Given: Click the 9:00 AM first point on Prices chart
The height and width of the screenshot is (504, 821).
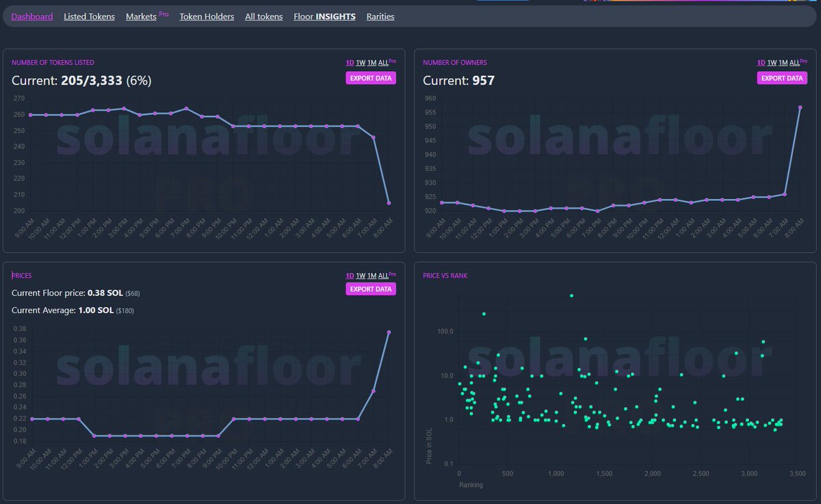Looking at the screenshot, I should coord(31,419).
